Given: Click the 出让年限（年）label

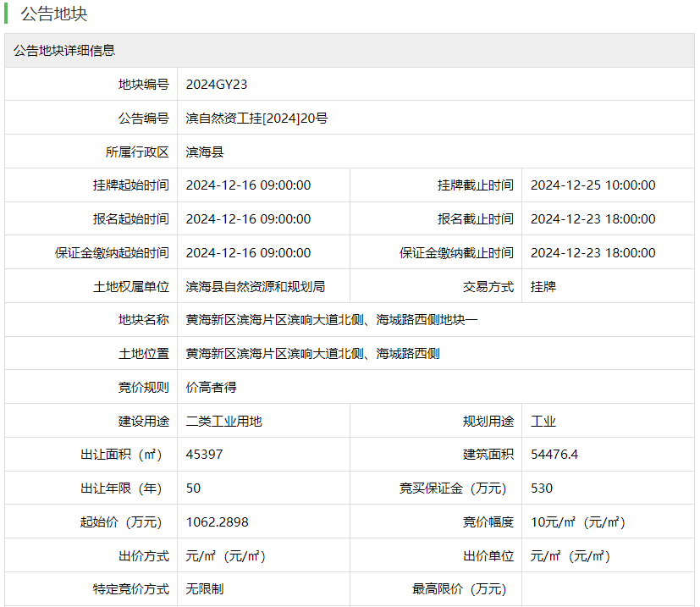Looking at the screenshot, I should pyautogui.click(x=122, y=488).
